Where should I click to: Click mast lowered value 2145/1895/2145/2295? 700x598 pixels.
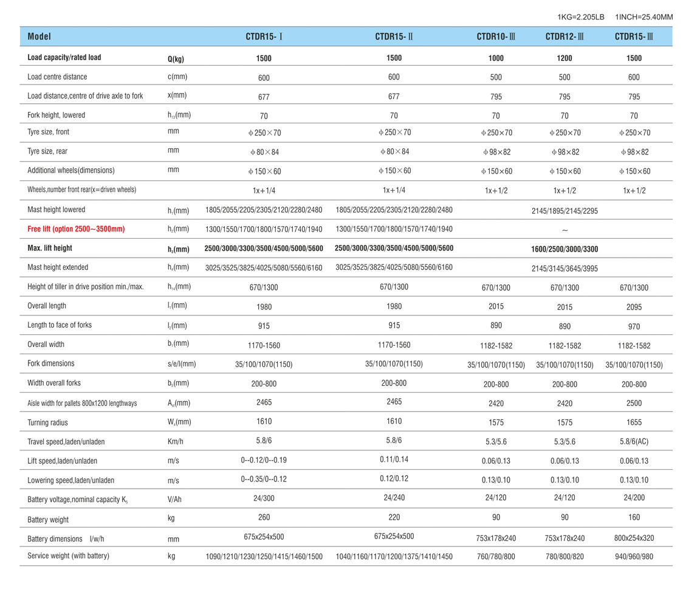pyautogui.click(x=564, y=211)
